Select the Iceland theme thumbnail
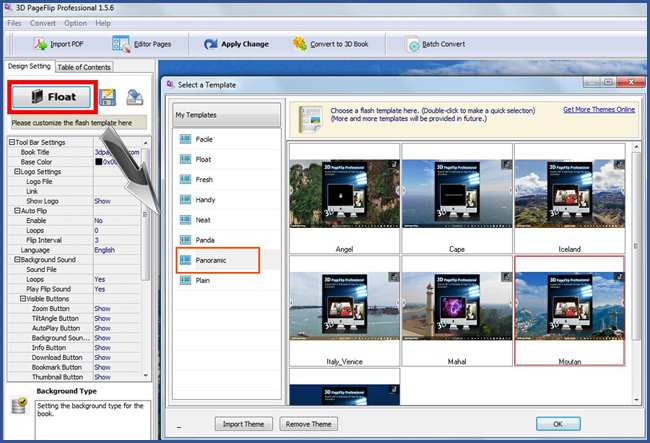 pyautogui.click(x=570, y=199)
